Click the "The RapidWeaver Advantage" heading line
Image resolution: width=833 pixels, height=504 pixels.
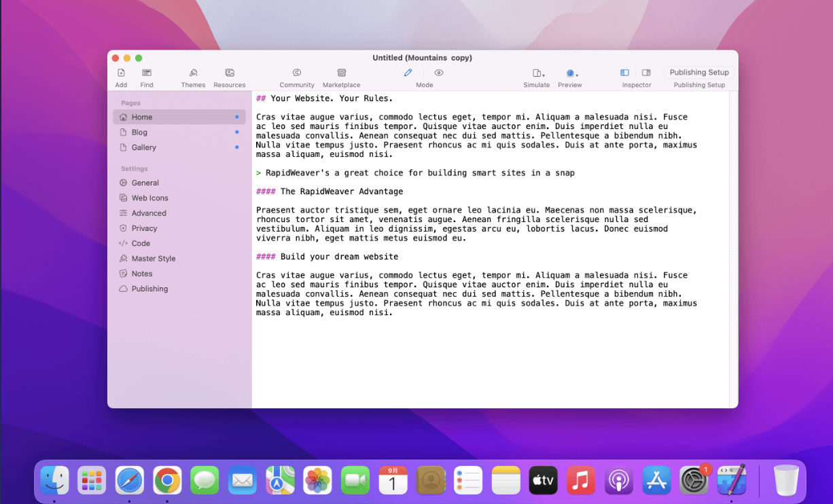[x=330, y=192]
